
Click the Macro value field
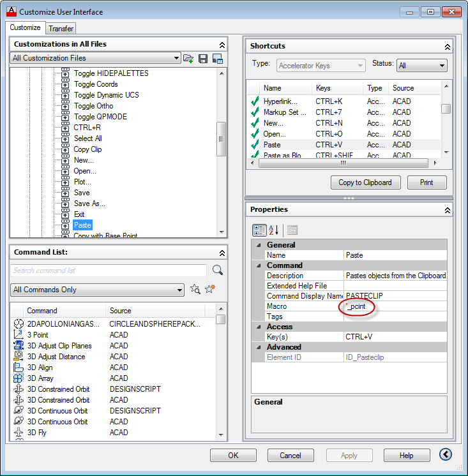(x=395, y=306)
